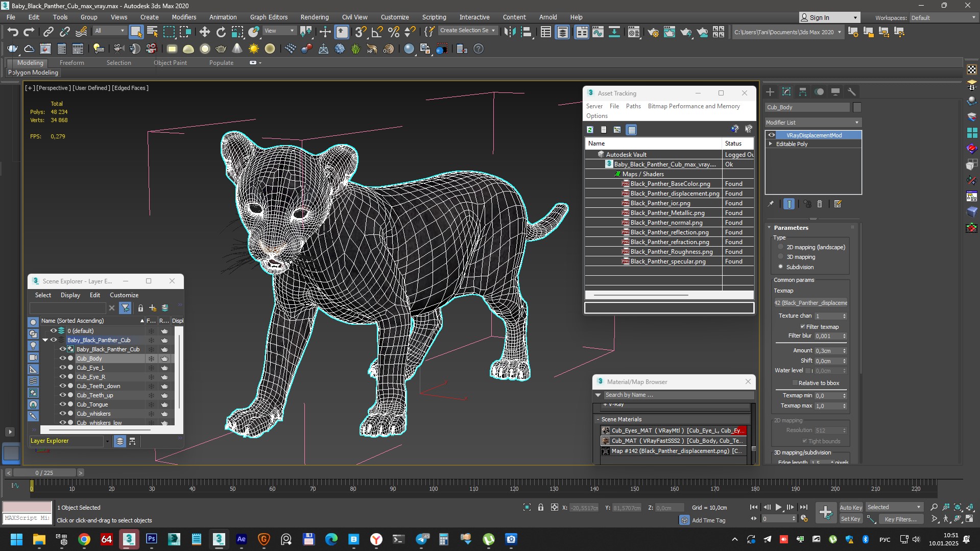Click Remove modifier trash icon
Image resolution: width=980 pixels, height=551 pixels.
pyautogui.click(x=820, y=204)
